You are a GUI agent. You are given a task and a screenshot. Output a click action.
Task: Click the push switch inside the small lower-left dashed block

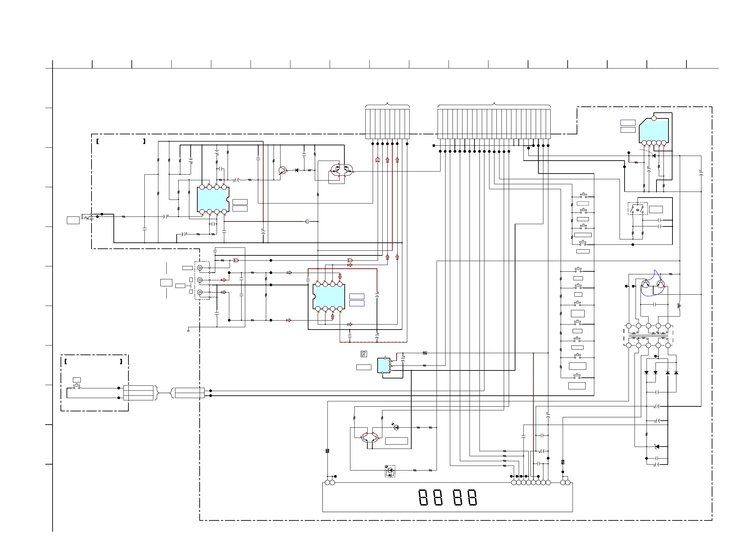[x=77, y=386]
